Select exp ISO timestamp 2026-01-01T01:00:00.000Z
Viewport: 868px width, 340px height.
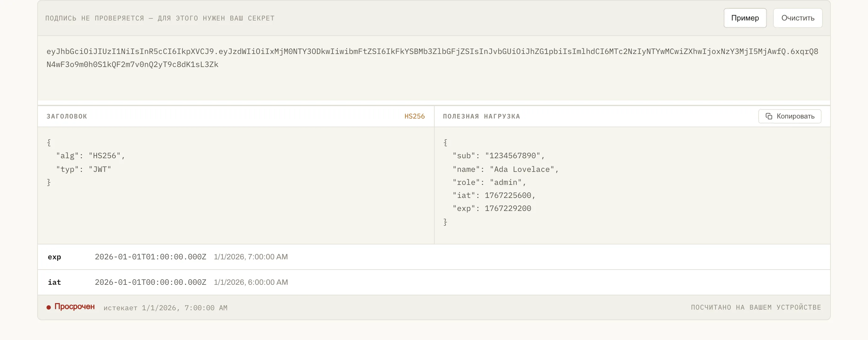(150, 257)
